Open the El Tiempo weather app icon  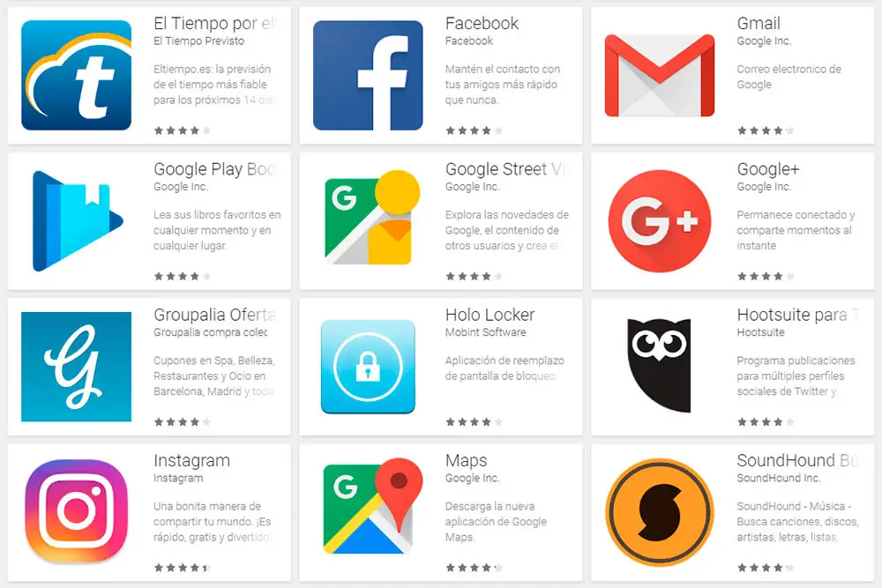(76, 75)
